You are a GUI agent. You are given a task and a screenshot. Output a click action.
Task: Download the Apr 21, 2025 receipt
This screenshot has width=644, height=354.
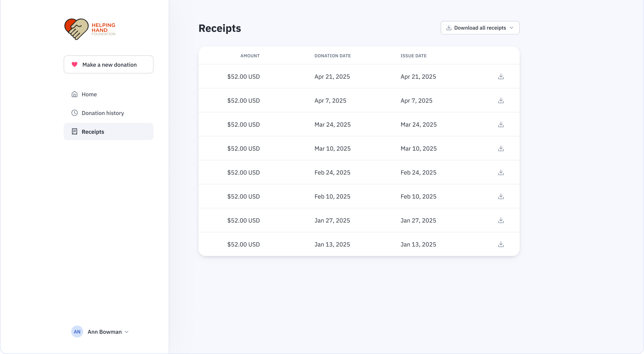[500, 77]
